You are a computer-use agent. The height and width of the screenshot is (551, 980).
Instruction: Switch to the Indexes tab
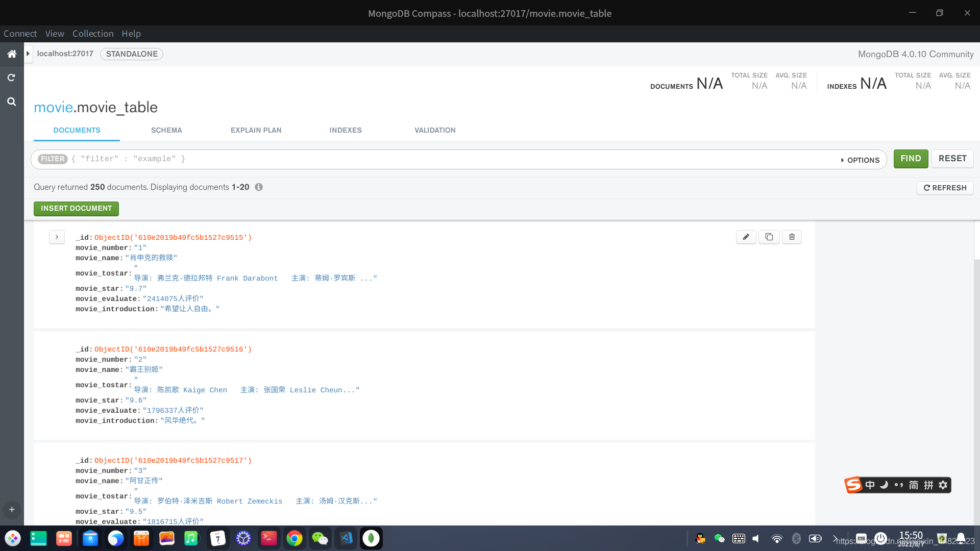(x=346, y=131)
